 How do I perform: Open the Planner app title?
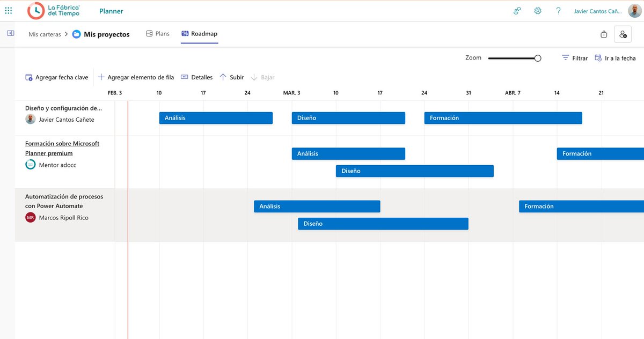pos(111,11)
